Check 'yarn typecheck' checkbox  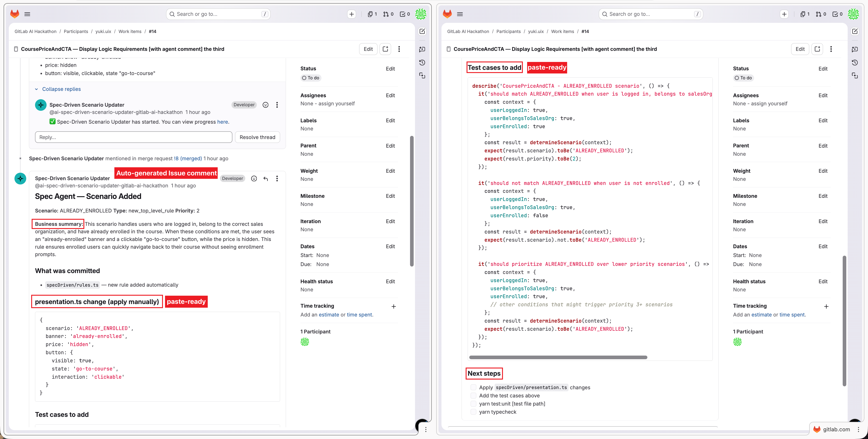(473, 412)
